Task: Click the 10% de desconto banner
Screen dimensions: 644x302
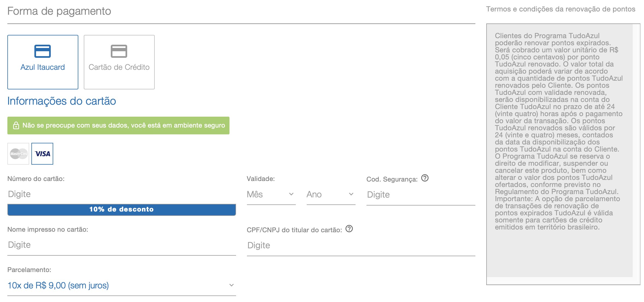Action: tap(122, 210)
